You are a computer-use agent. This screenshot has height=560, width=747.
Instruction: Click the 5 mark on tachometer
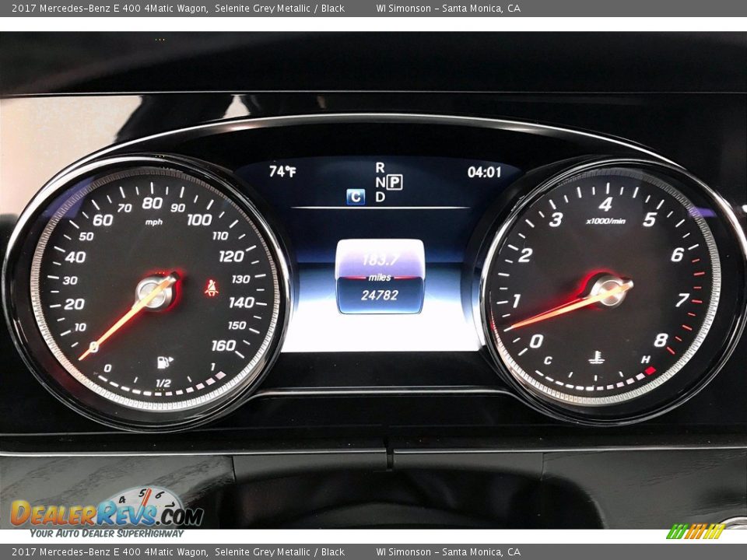[x=650, y=219]
